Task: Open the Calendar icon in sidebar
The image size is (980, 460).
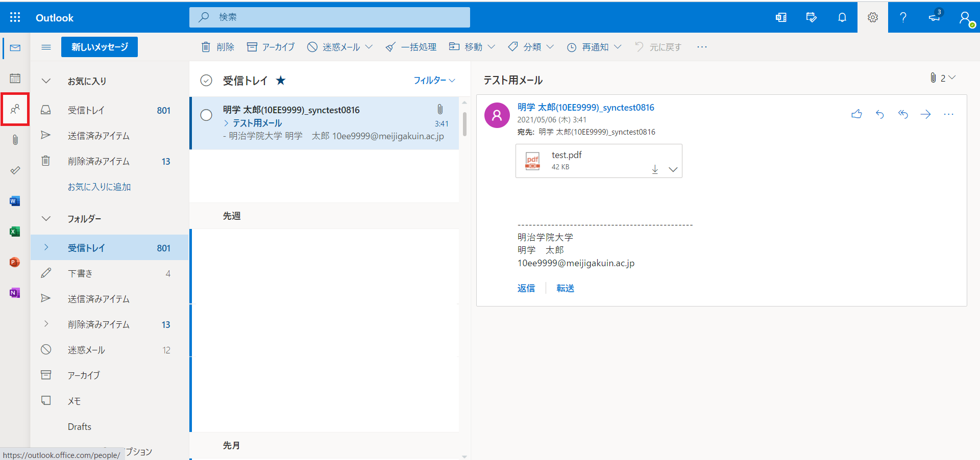Action: (x=15, y=78)
